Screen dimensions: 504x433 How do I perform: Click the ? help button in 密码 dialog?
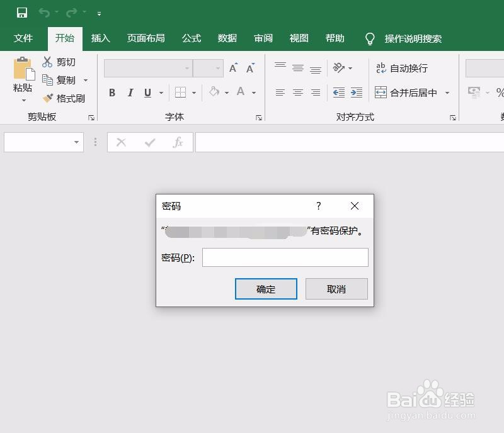[319, 206]
